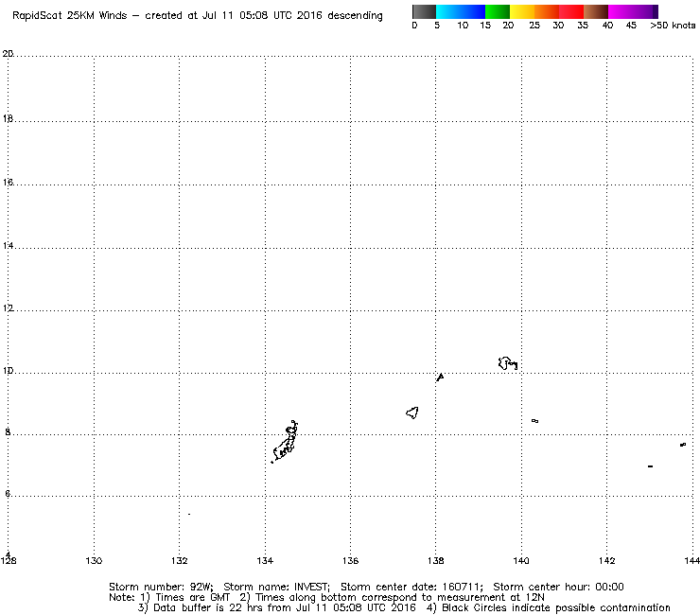Click the ">50 knots" legend label
The image size is (700, 615).
[x=673, y=26]
